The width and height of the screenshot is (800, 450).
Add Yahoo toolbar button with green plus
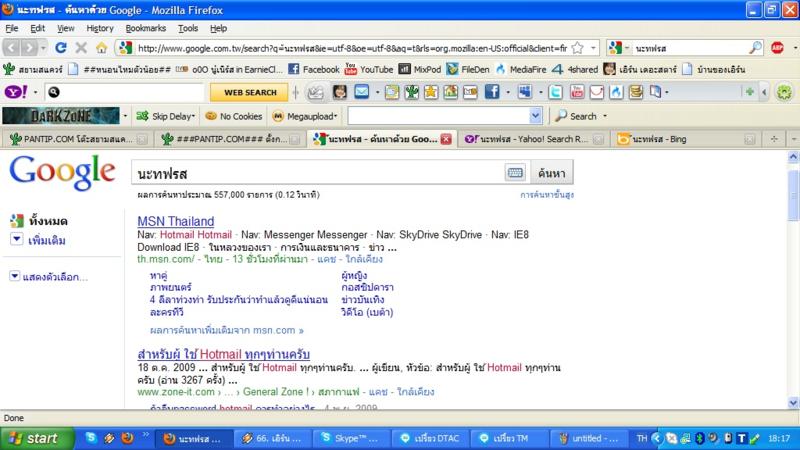(x=749, y=92)
